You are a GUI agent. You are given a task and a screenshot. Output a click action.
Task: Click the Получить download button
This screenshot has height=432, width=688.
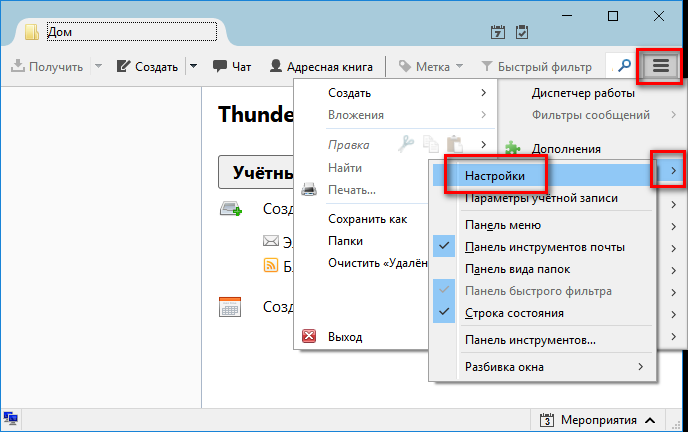coord(47,67)
